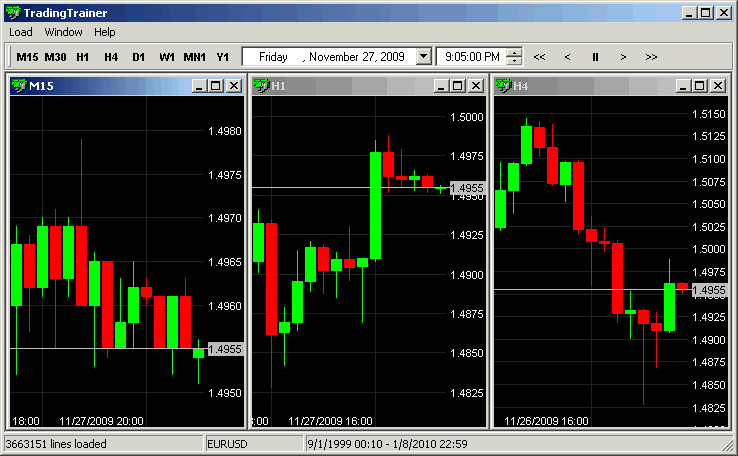
Task: Click the 11/26/2009 16:00 time label
Action: pyautogui.click(x=546, y=421)
